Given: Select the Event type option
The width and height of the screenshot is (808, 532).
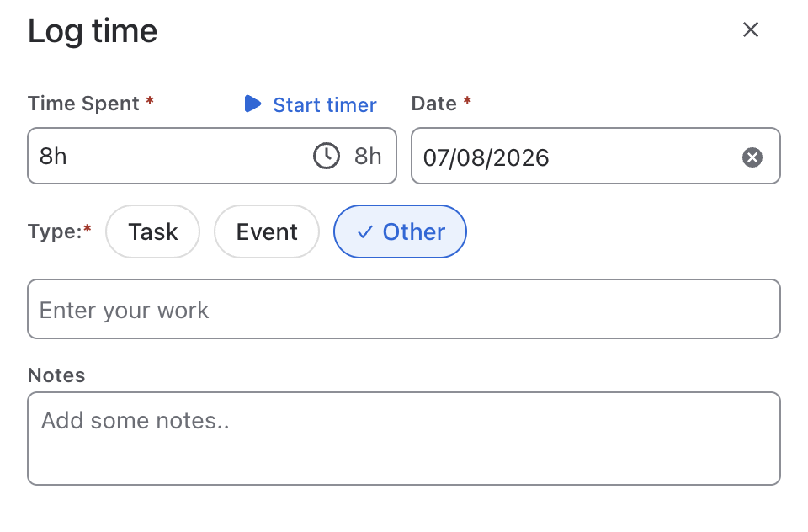Looking at the screenshot, I should pyautogui.click(x=267, y=231).
